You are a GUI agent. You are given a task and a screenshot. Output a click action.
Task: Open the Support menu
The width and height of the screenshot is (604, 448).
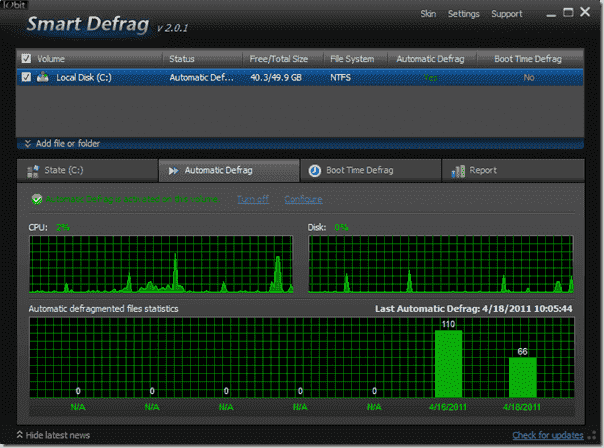(x=507, y=14)
